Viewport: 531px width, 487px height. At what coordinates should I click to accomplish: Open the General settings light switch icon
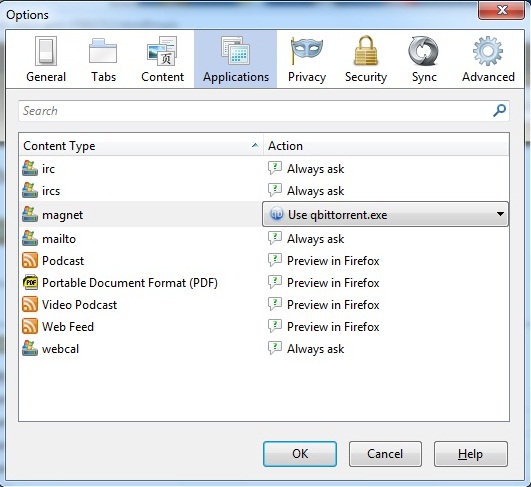[x=46, y=51]
